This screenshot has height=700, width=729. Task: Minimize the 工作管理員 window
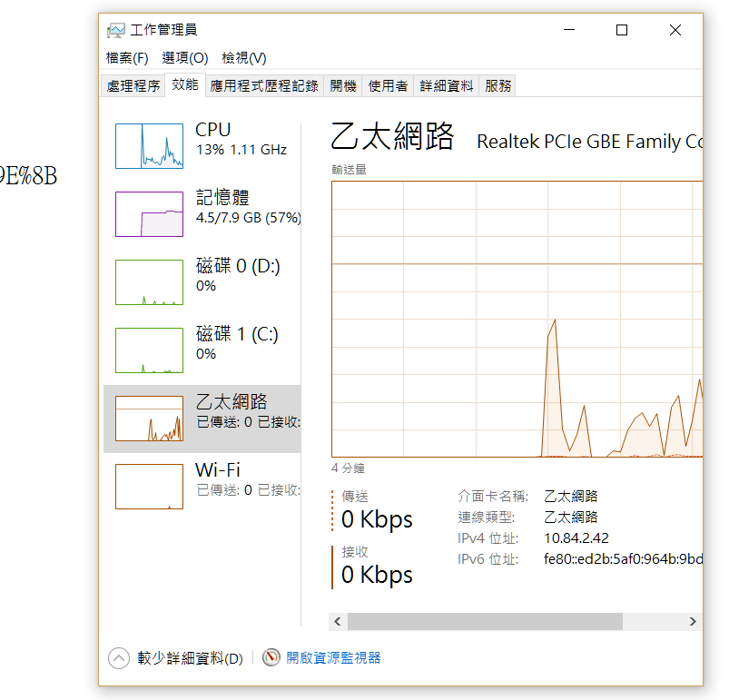[569, 30]
